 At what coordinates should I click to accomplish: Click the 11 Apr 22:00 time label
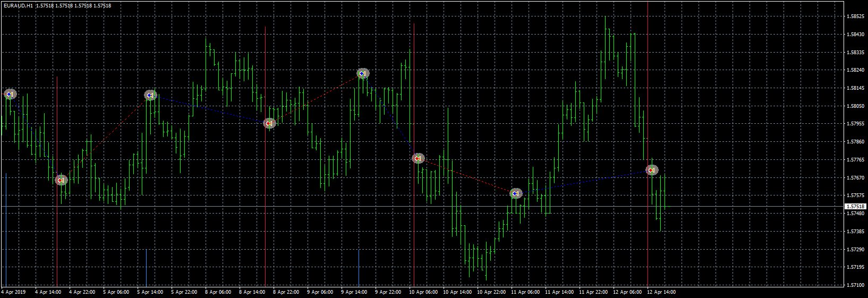(593, 292)
